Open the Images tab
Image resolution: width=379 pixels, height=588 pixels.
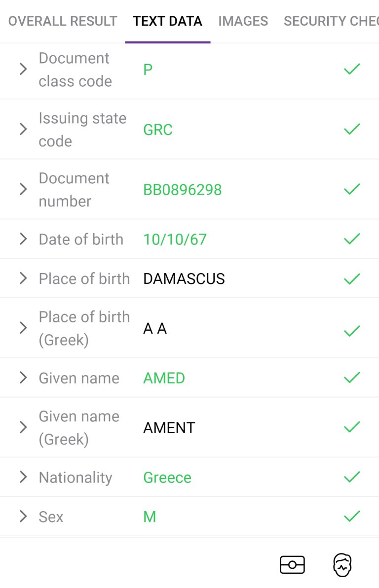[243, 21]
